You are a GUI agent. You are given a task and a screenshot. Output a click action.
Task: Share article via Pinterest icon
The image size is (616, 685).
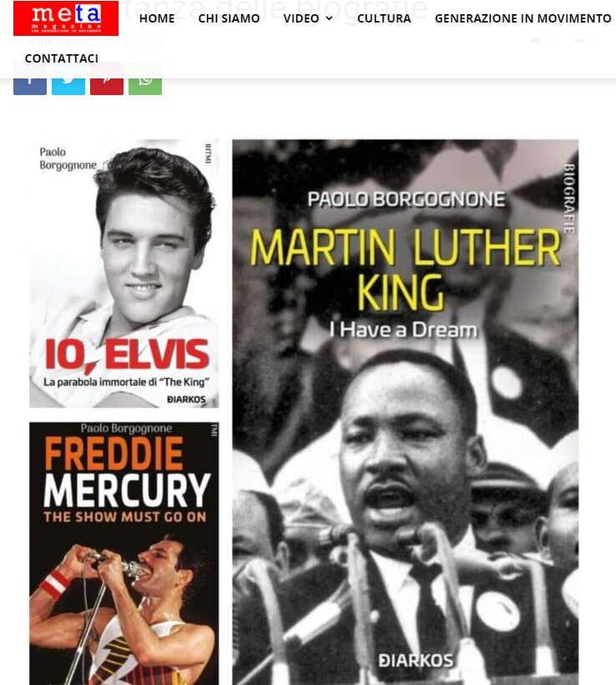107,78
